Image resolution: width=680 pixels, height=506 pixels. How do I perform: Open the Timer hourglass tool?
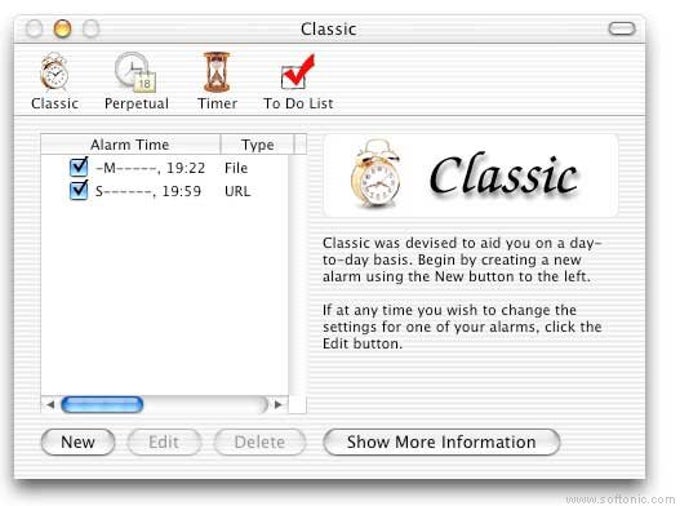coord(217,80)
